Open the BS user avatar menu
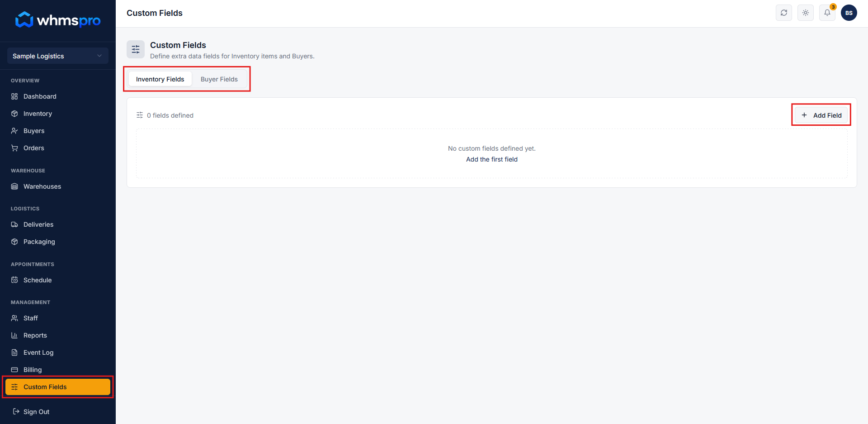 [849, 13]
